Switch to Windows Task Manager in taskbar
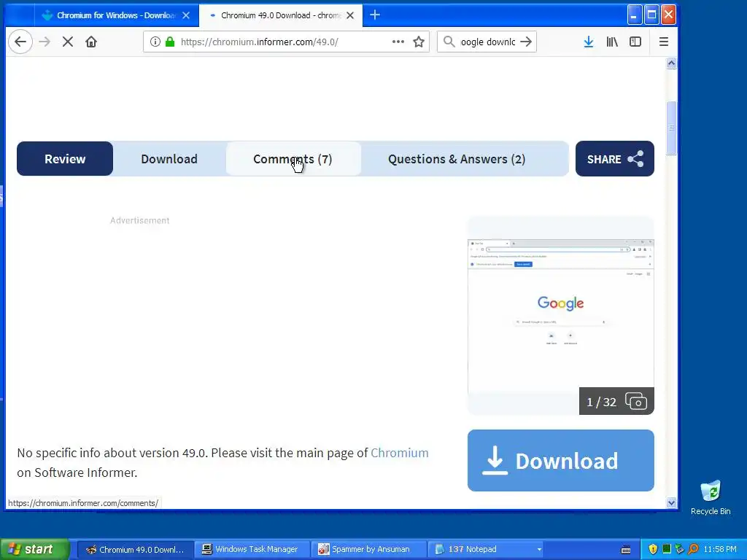The height and width of the screenshot is (560, 747). pos(252,549)
